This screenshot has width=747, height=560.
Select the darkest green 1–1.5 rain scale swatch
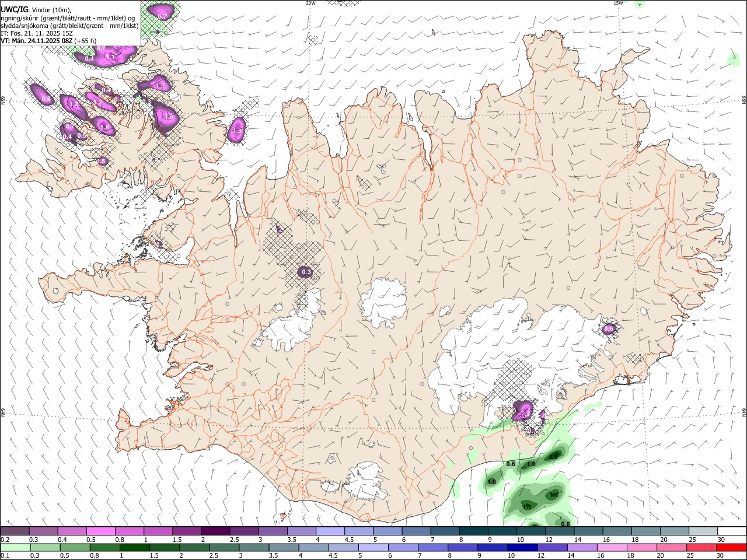[135, 548]
